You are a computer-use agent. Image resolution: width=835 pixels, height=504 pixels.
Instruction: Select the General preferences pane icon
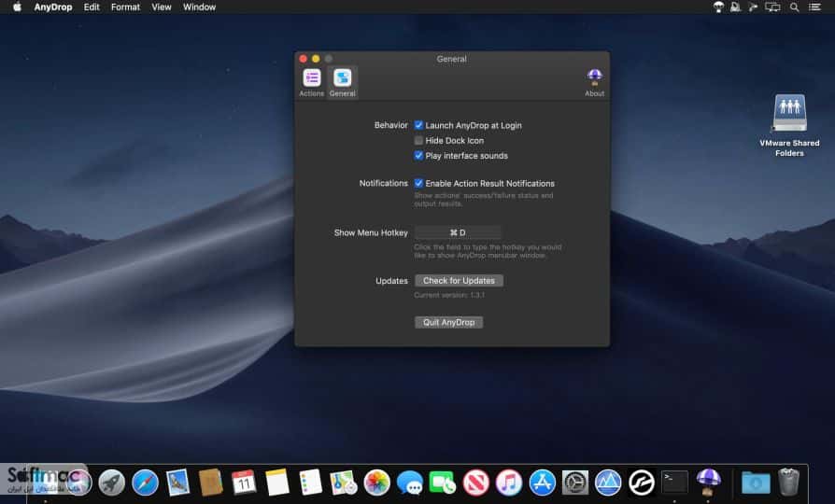click(x=343, y=82)
